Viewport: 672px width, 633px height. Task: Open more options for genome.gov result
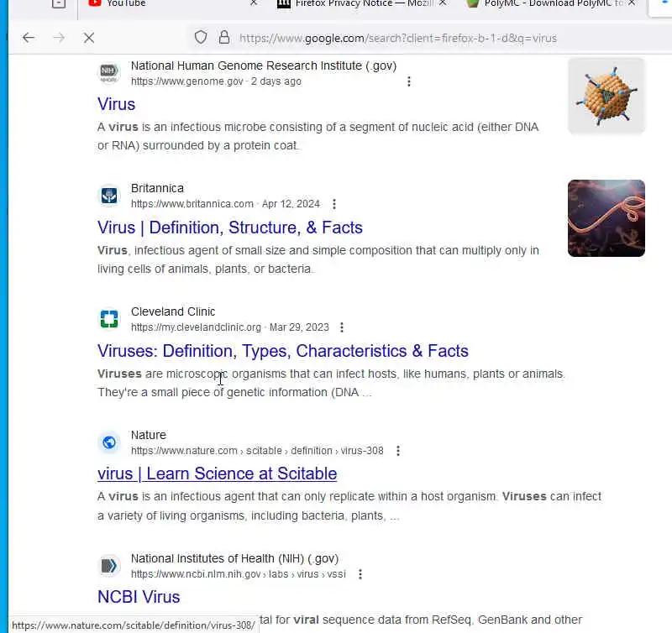coord(409,81)
